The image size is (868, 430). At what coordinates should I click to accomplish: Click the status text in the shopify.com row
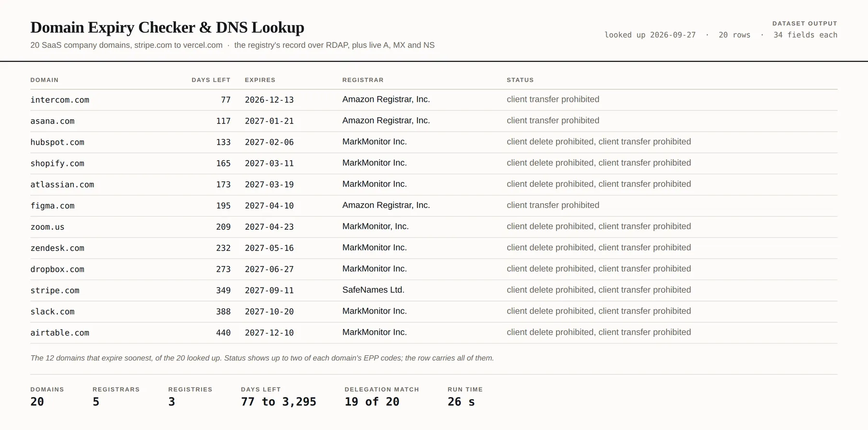pyautogui.click(x=599, y=163)
